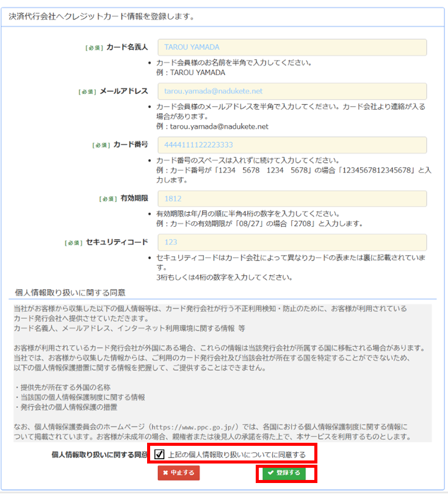Click the セキュリティコード input field

tap(292, 242)
